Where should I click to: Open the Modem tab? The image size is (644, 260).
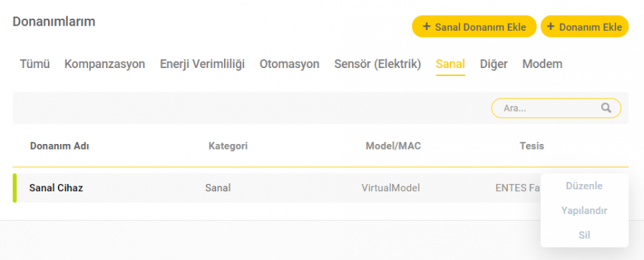click(x=542, y=64)
